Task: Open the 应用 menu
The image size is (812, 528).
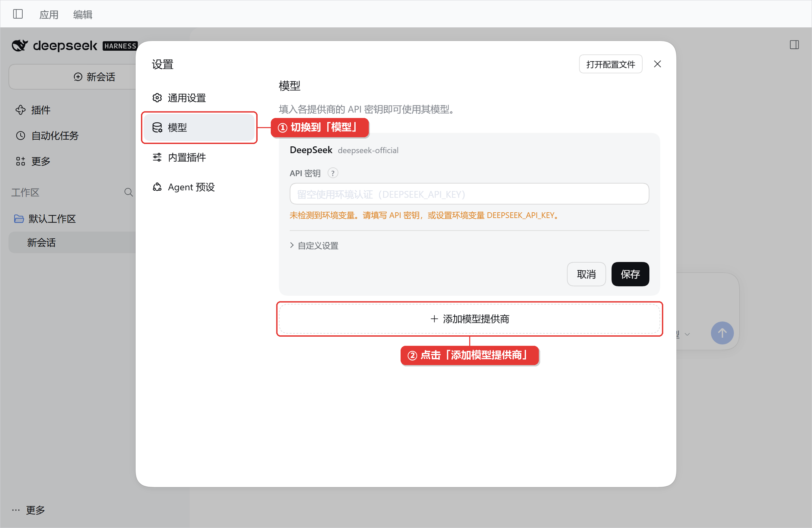Action: pyautogui.click(x=49, y=15)
